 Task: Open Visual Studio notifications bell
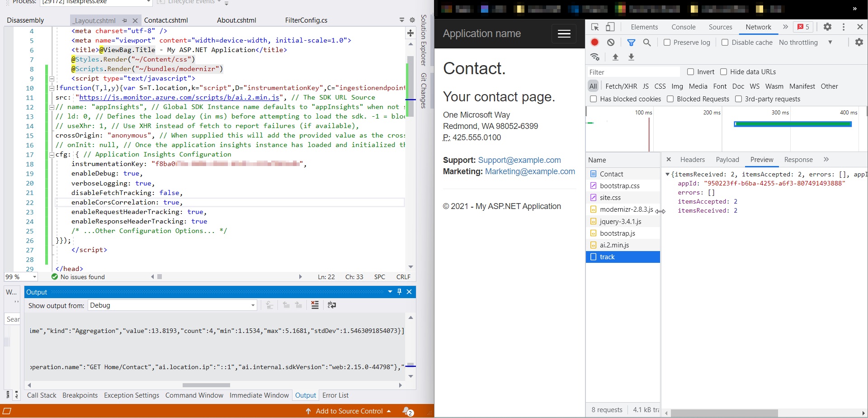click(407, 411)
